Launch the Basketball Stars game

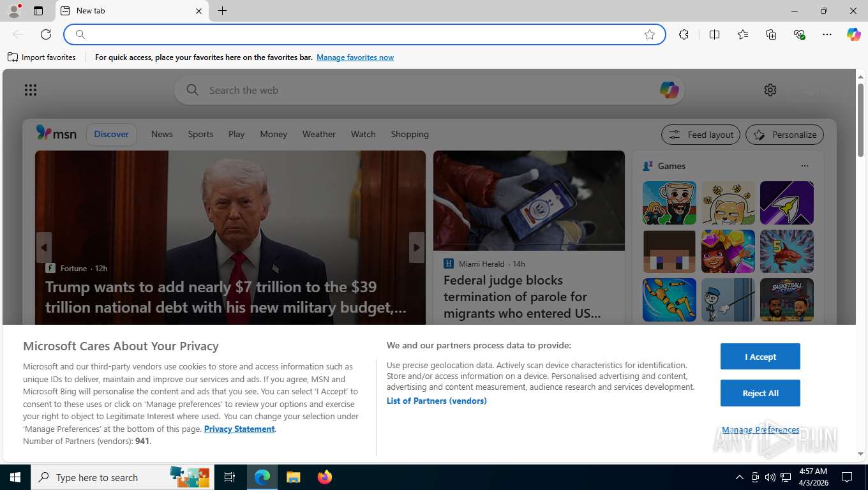[787, 300]
